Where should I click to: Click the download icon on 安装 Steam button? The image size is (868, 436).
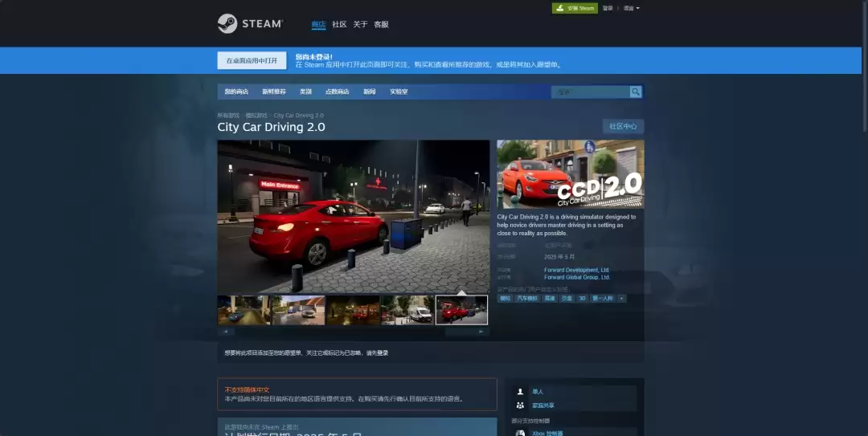(x=560, y=8)
